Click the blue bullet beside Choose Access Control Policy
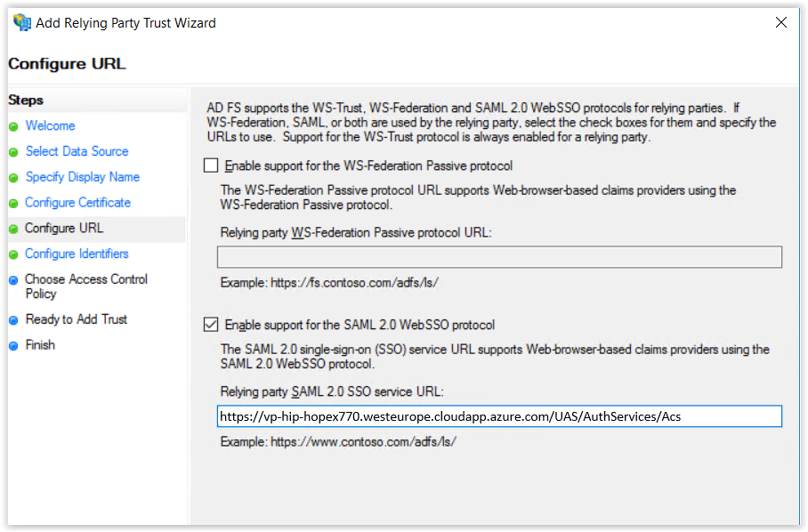 (13, 280)
